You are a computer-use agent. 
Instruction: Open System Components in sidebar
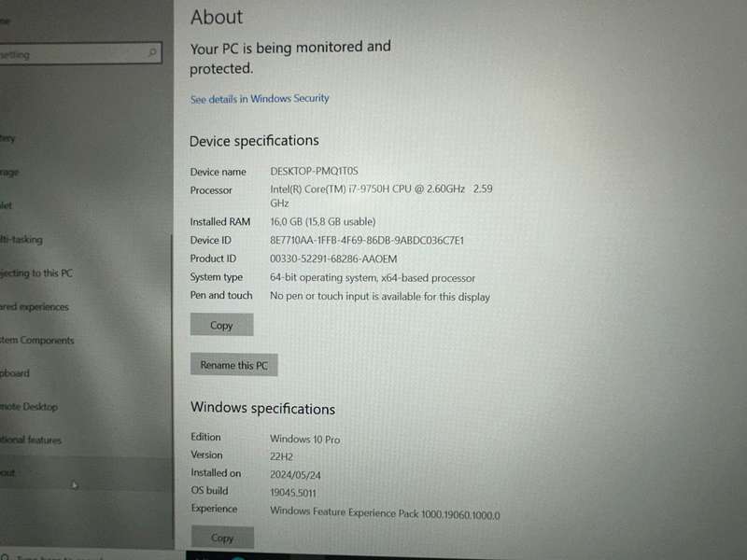pyautogui.click(x=37, y=340)
